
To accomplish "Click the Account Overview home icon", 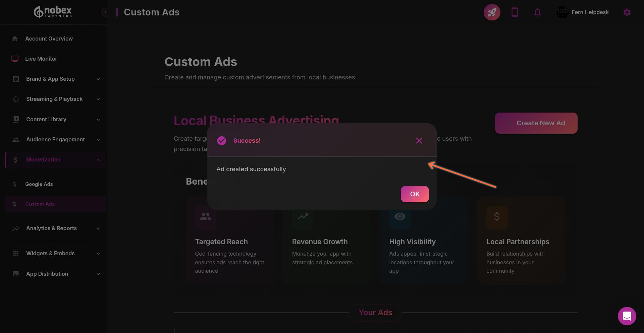I will (15, 39).
